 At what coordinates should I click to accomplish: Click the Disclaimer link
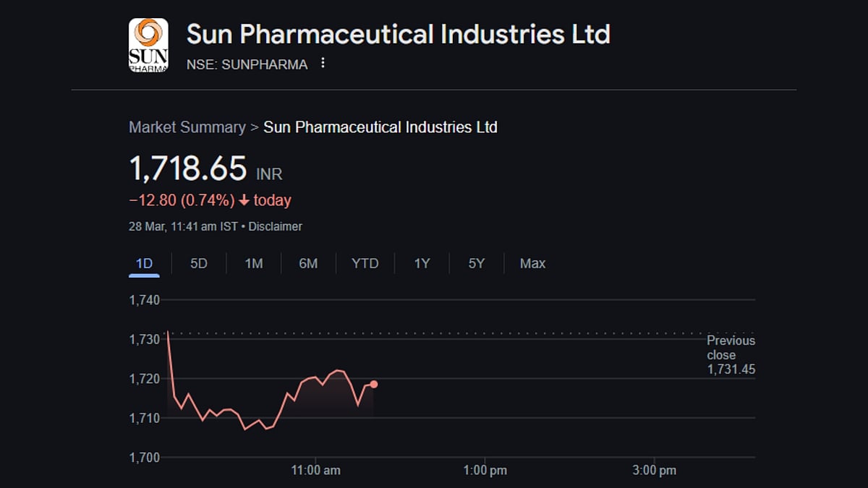click(275, 226)
